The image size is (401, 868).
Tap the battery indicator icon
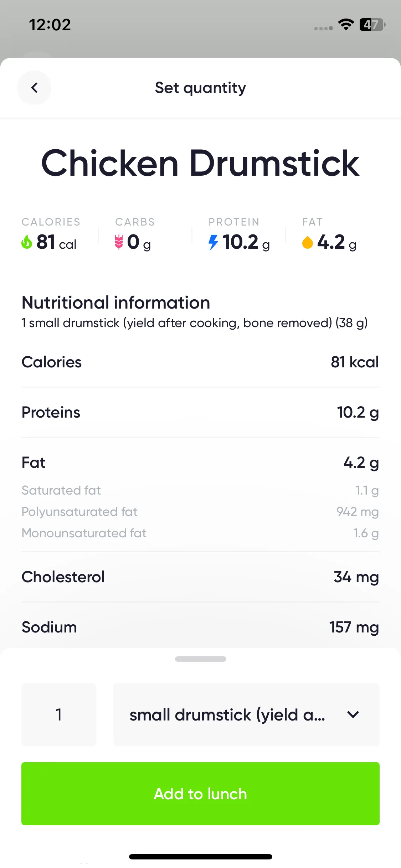point(372,25)
